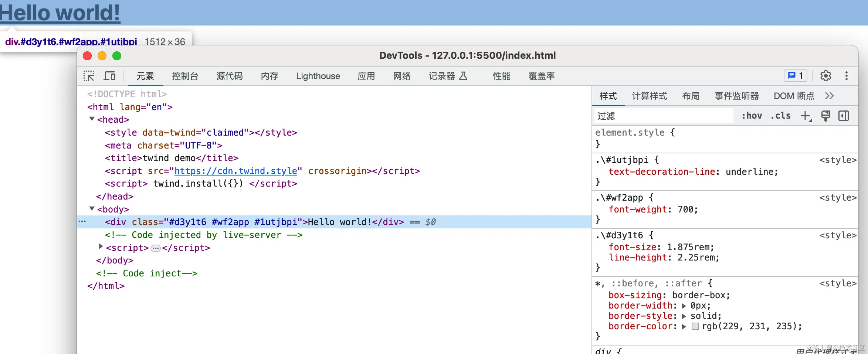The height and width of the screenshot is (354, 868).
Task: Open the rendering emulation paintbrush icon
Action: click(825, 116)
